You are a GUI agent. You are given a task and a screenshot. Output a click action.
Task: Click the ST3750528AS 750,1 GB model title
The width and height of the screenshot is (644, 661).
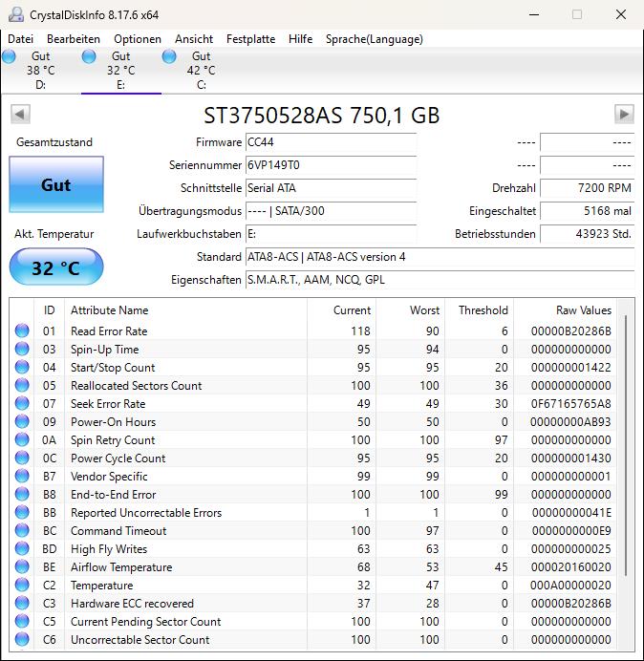[x=322, y=115]
